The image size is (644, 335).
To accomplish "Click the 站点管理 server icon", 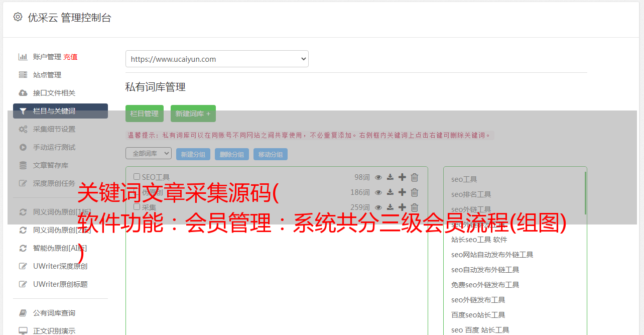I will point(23,75).
